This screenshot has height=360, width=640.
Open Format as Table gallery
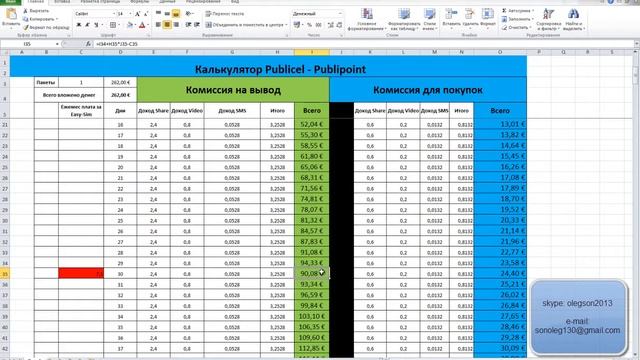point(404,20)
